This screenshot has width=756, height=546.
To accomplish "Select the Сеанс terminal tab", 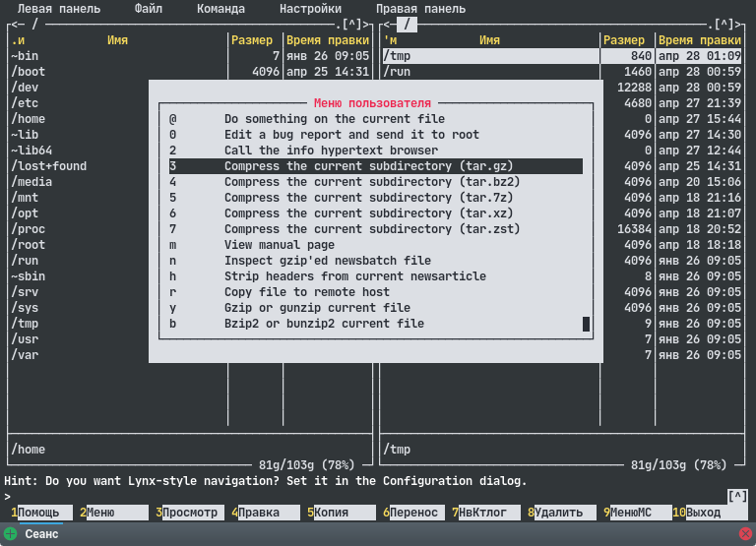I will (41, 534).
